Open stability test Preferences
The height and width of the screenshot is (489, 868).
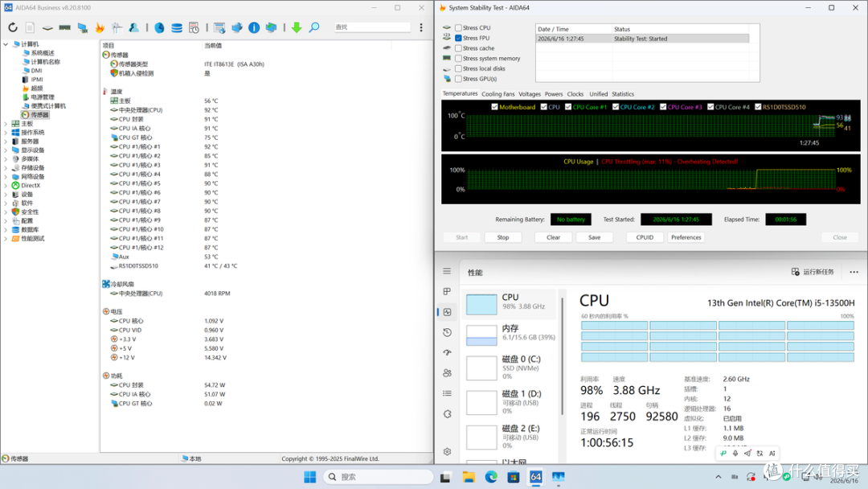pos(686,237)
